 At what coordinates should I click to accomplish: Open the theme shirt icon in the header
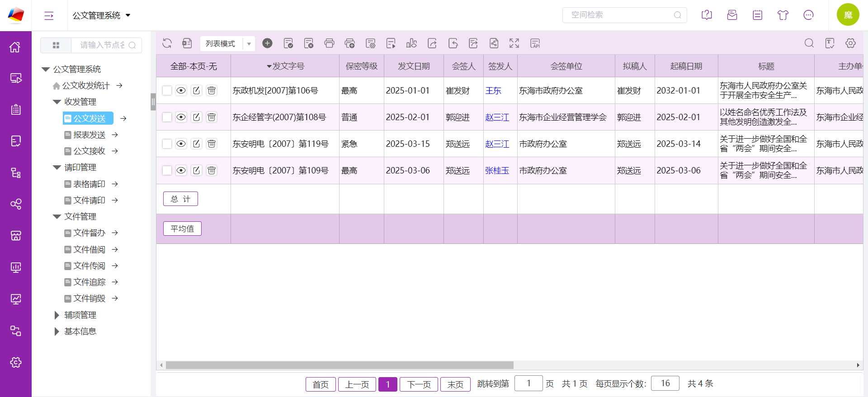pyautogui.click(x=783, y=15)
